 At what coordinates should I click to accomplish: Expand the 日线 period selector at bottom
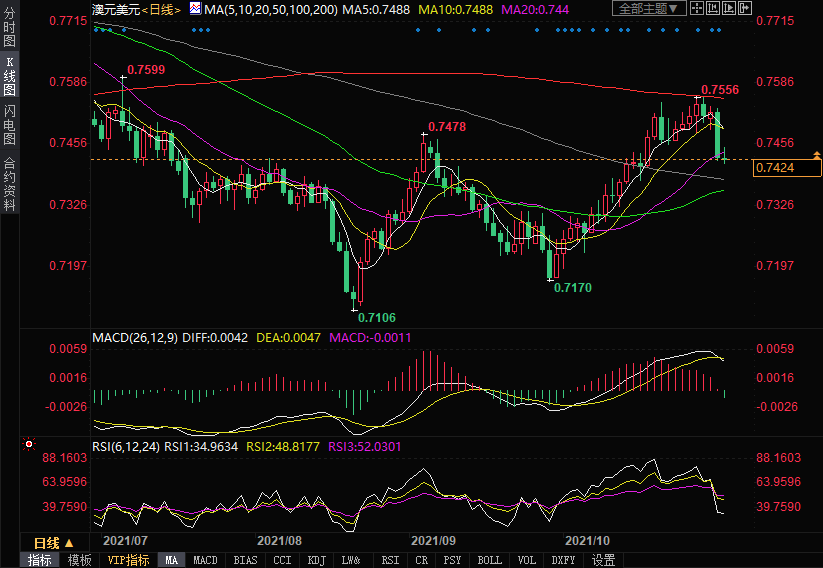pos(46,543)
